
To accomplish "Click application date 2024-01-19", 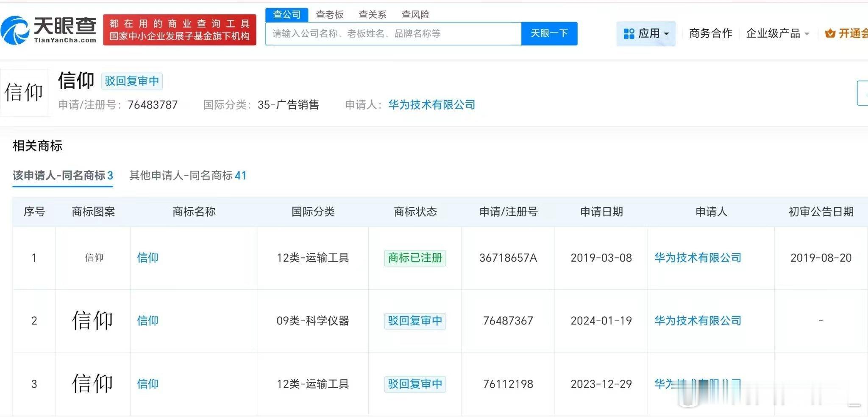I will pos(601,321).
